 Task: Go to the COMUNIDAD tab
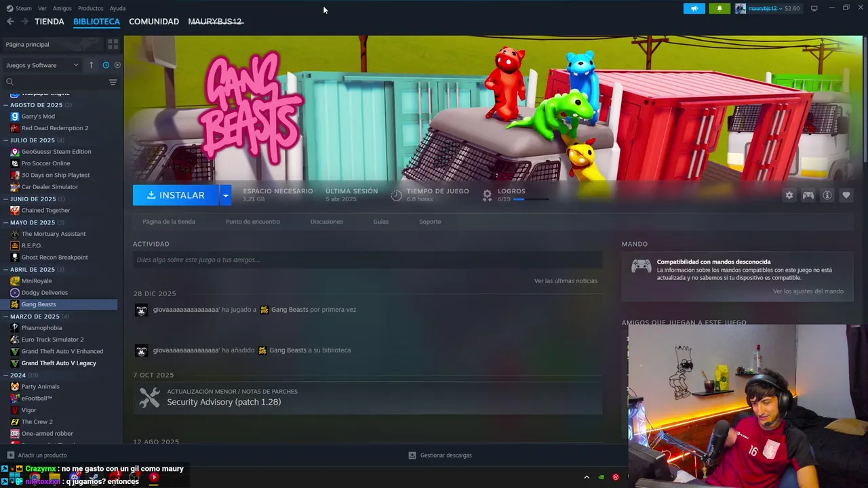[154, 22]
